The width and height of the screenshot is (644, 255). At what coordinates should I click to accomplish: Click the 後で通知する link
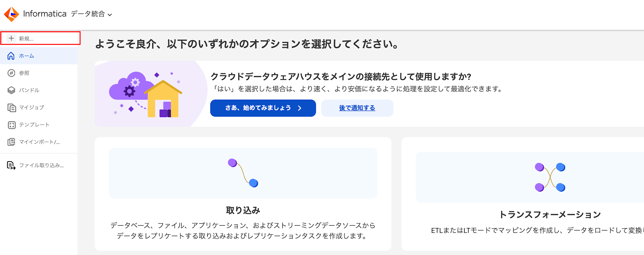356,108
